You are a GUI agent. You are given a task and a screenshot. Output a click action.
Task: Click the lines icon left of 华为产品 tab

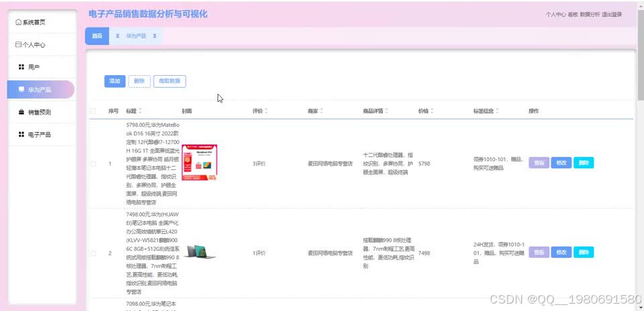tap(117, 36)
